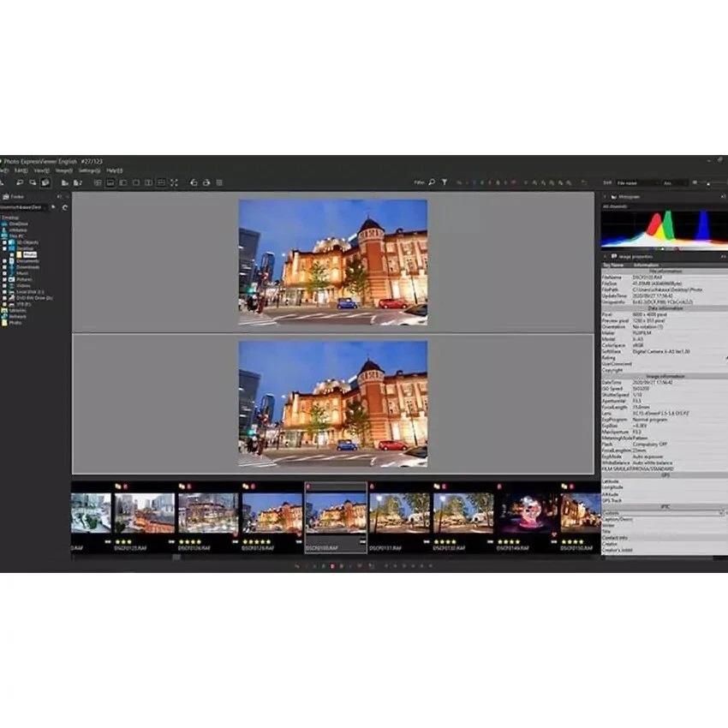The width and height of the screenshot is (728, 728).
Task: Activate the fullscreen view icon
Action: [x=173, y=182]
